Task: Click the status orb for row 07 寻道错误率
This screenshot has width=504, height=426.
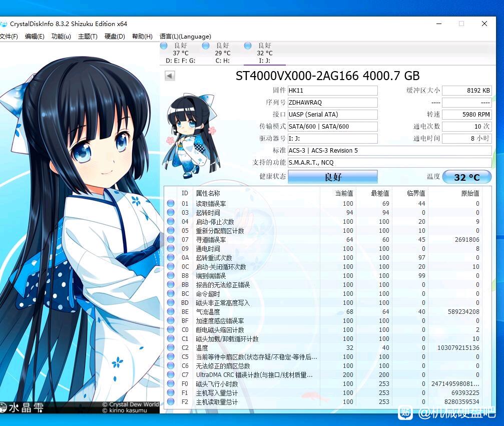Action: tap(171, 239)
